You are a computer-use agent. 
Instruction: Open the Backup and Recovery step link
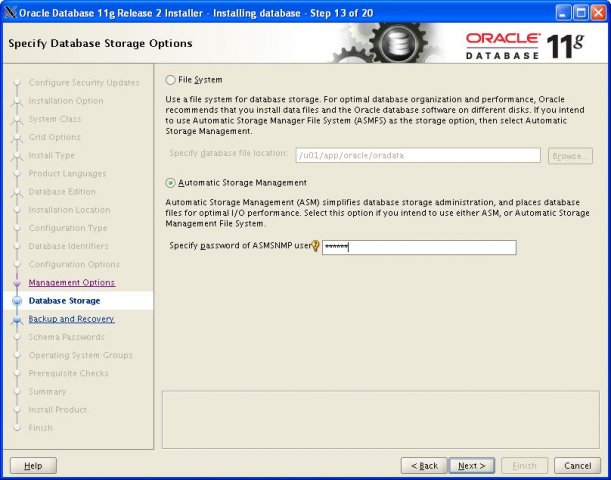coord(71,319)
